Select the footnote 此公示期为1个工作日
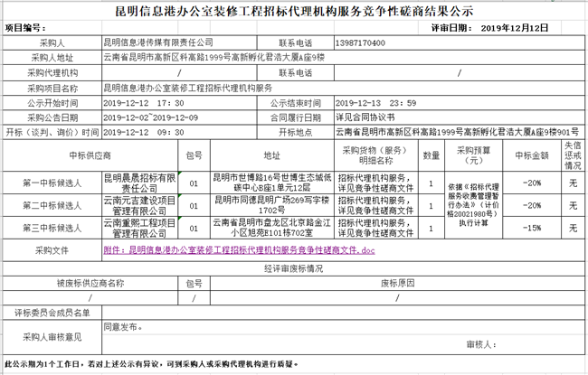 pyautogui.click(x=151, y=364)
